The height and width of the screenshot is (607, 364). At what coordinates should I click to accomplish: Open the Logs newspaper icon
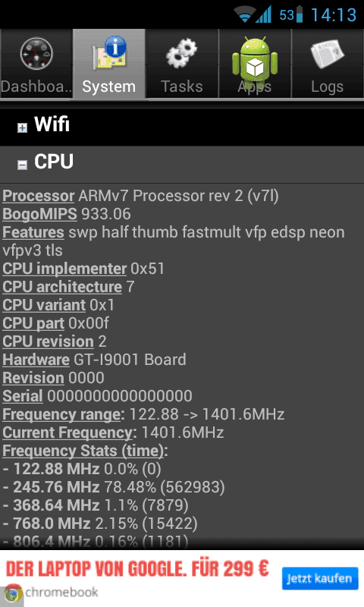(327, 53)
